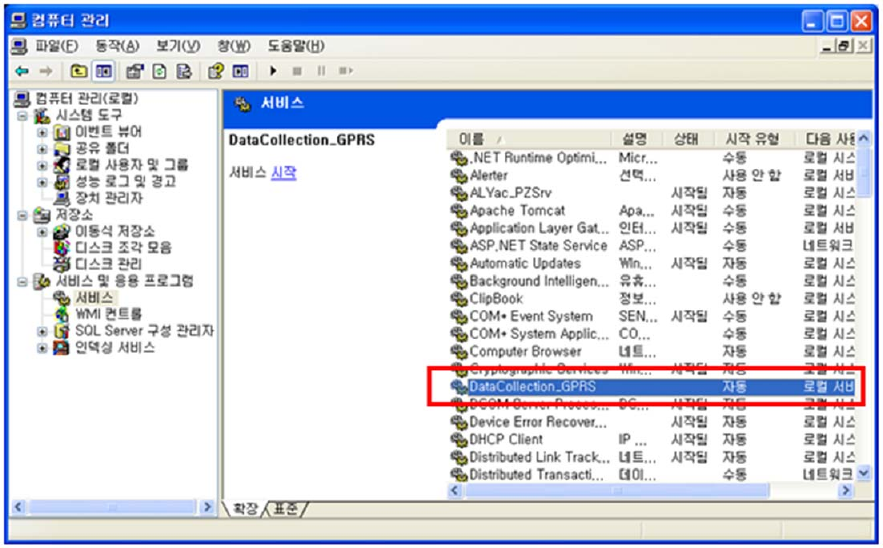
Task: Click the Up one level folder icon
Action: point(79,71)
